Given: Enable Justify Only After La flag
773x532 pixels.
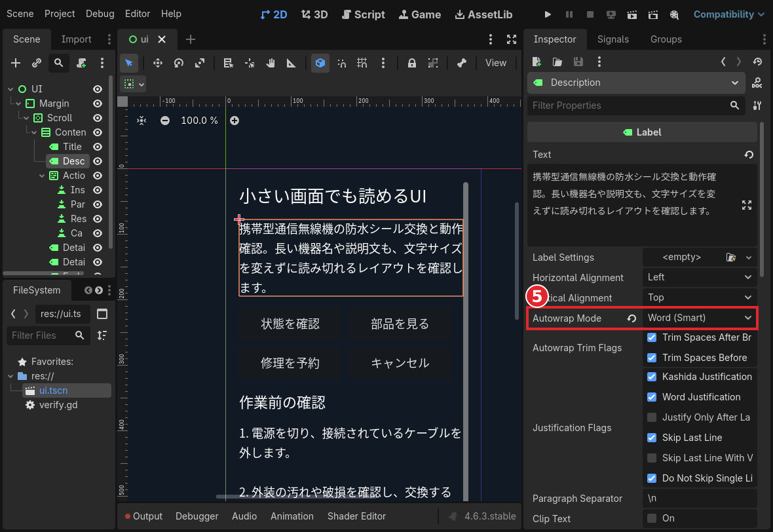Looking at the screenshot, I should (x=652, y=417).
